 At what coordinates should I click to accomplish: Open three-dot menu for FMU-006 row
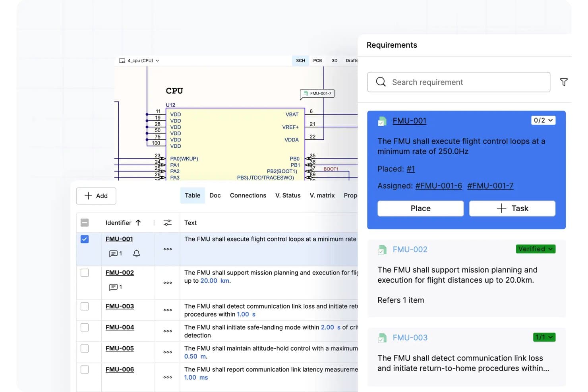pos(168,377)
